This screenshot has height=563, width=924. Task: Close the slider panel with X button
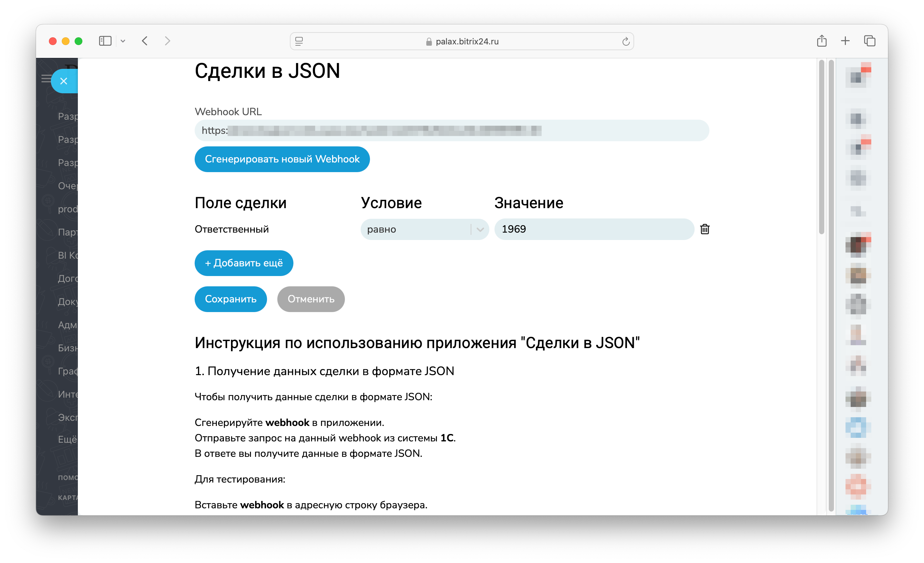point(64,81)
